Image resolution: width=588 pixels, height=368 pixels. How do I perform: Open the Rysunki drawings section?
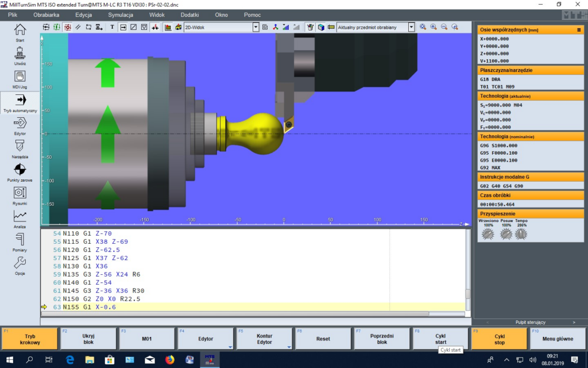tap(20, 196)
